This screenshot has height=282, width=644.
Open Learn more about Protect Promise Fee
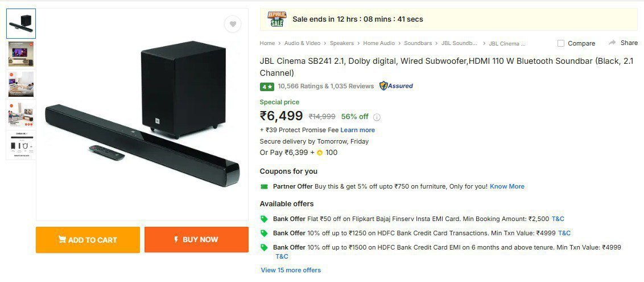click(x=357, y=130)
